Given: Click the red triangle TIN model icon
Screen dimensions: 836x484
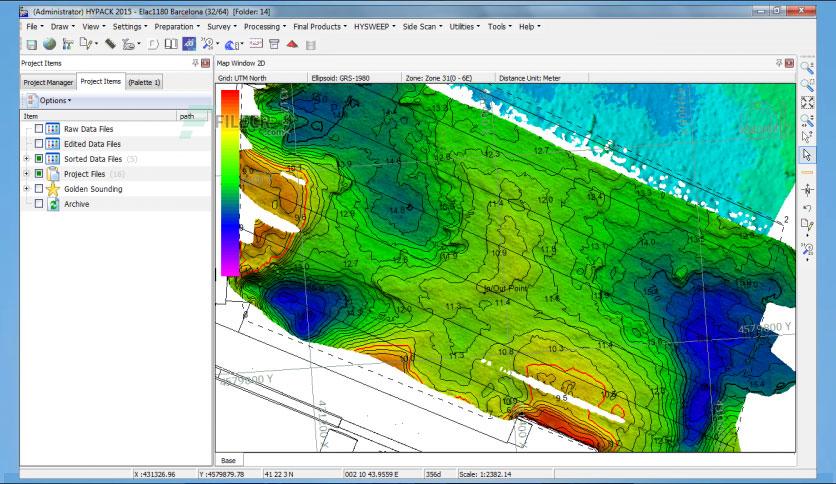Looking at the screenshot, I should [x=292, y=44].
